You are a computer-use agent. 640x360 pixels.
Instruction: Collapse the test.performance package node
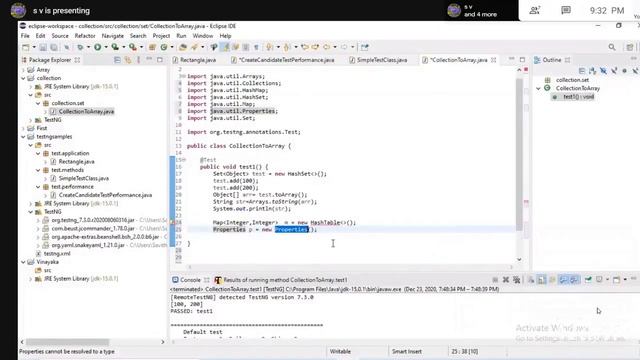pos(38,187)
